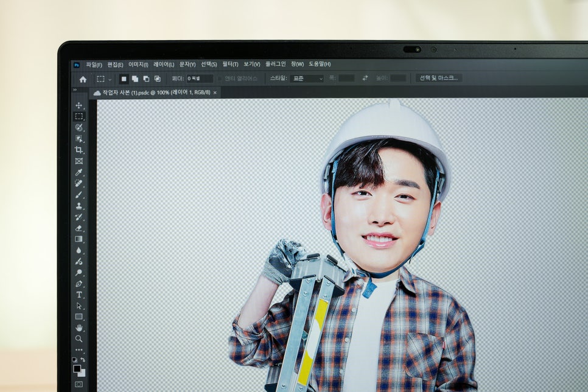Viewport: 588px width, 392px height.
Task: Choose Intersect with Selection mode
Action: [158, 79]
